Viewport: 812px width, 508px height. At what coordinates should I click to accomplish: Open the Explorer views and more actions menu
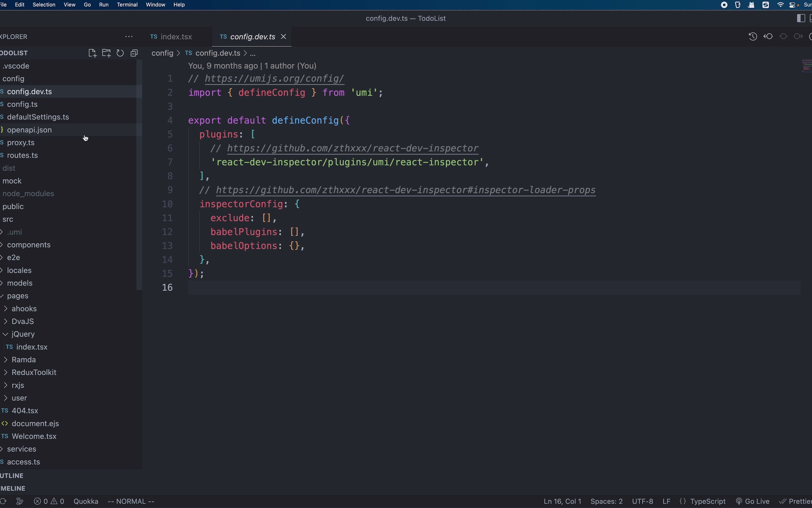point(129,37)
